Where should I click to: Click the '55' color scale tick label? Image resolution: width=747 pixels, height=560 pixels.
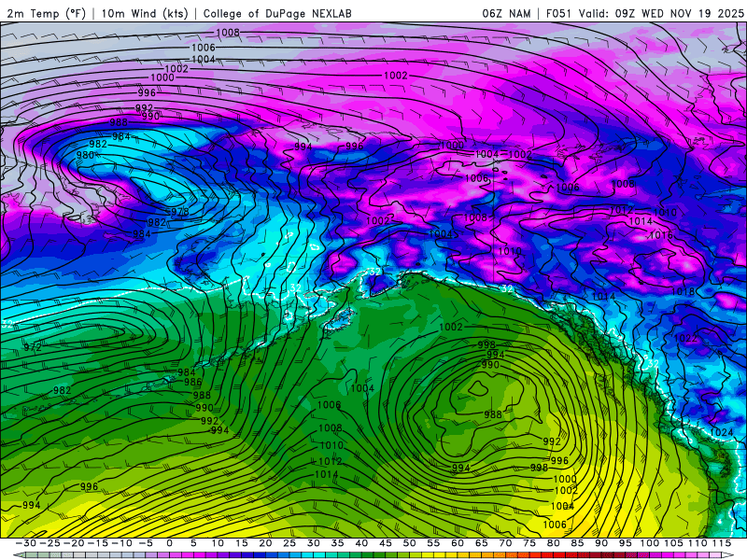[x=433, y=543]
